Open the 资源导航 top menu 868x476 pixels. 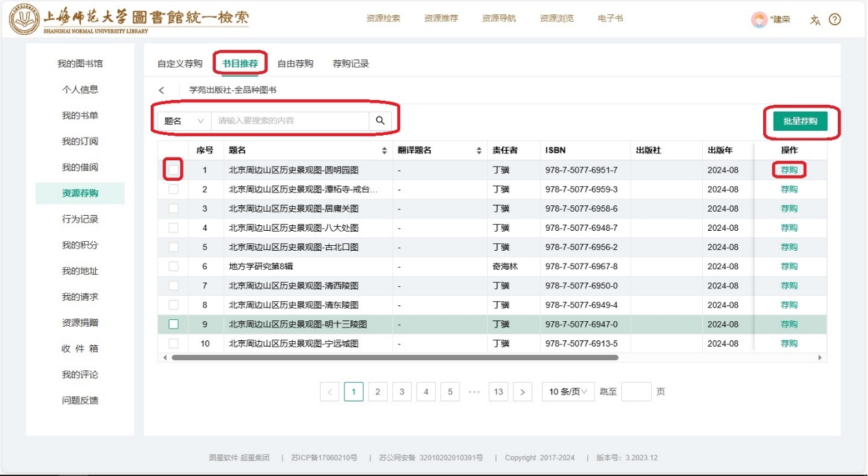[498, 18]
